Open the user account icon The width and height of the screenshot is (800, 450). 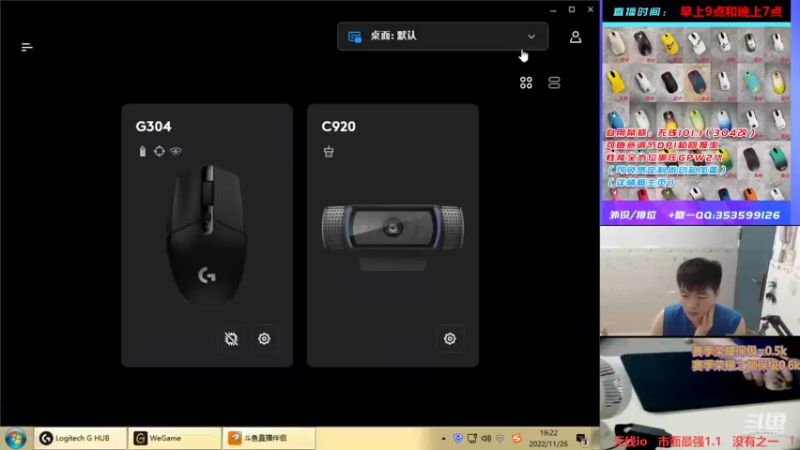point(575,37)
